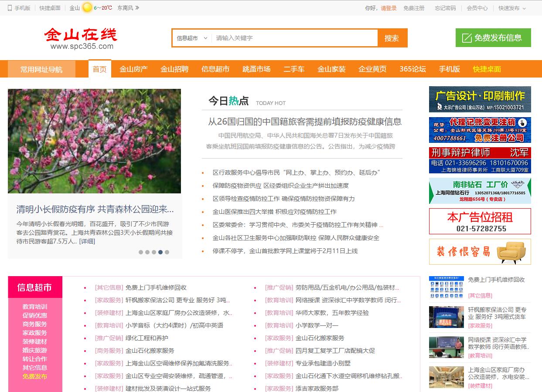The height and width of the screenshot is (392, 542).
Task: Select the 首页 navigation tab
Action: pos(99,69)
